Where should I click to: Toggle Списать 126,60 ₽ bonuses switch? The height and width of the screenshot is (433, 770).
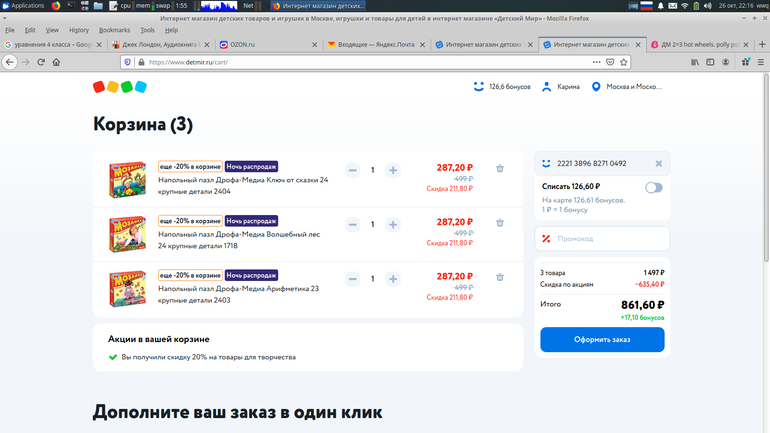(653, 187)
